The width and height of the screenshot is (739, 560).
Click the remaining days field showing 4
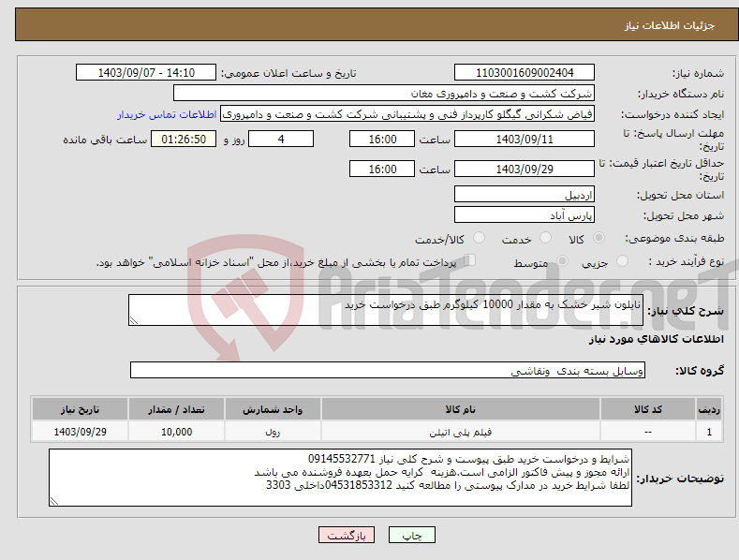pos(281,139)
